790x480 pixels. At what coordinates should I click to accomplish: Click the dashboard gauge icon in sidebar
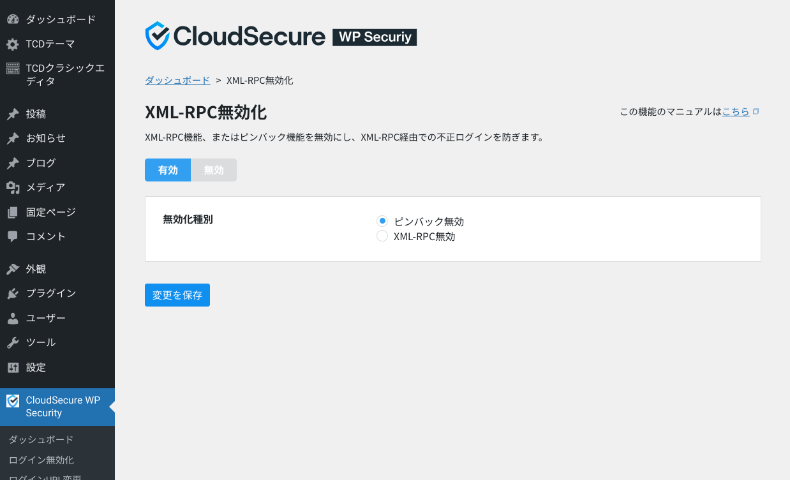13,19
